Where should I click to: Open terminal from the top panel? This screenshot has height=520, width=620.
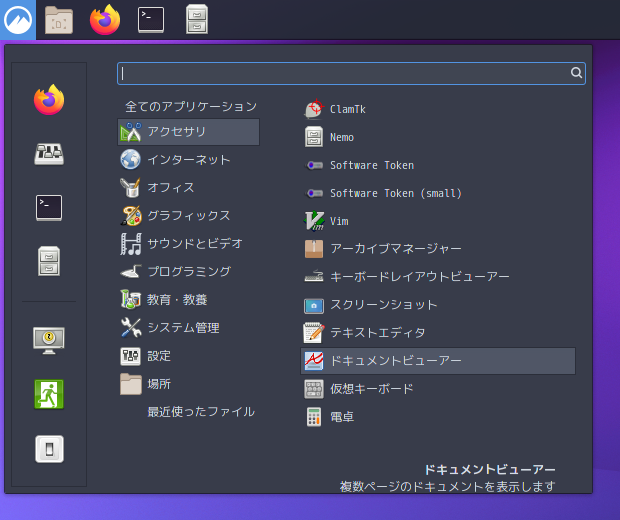pyautogui.click(x=151, y=20)
